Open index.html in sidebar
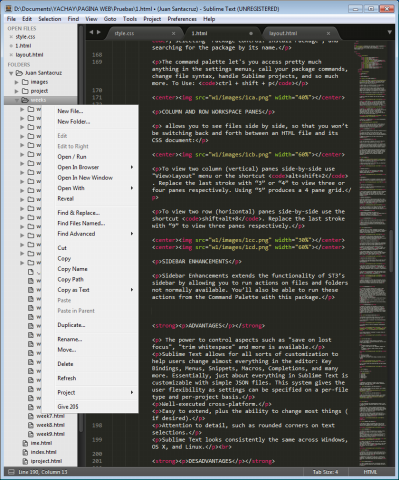399x480 pixels. tap(43, 452)
